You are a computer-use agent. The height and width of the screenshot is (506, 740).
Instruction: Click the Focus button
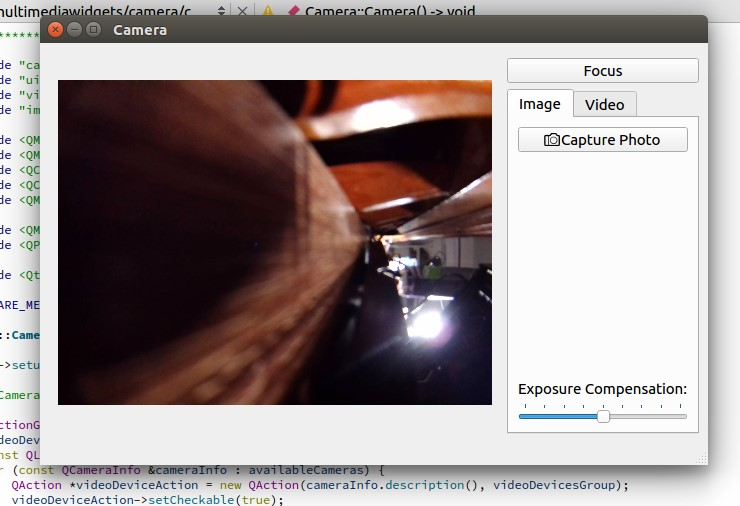click(x=603, y=71)
